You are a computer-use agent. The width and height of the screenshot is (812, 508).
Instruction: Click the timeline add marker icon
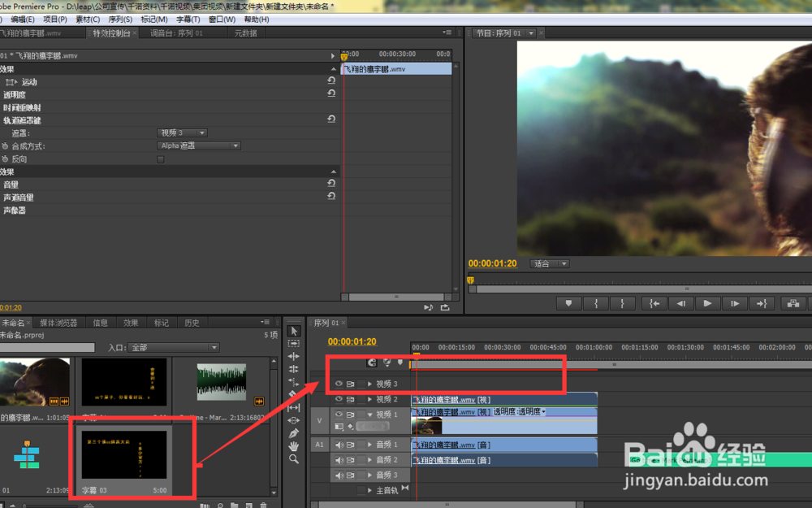pos(400,363)
